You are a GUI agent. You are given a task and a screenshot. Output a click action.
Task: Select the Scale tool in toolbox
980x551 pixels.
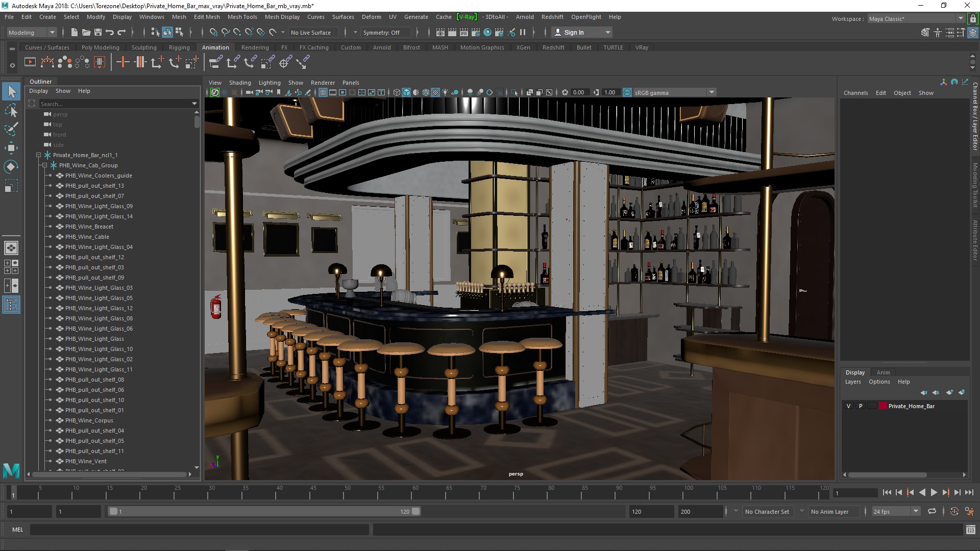[x=11, y=186]
